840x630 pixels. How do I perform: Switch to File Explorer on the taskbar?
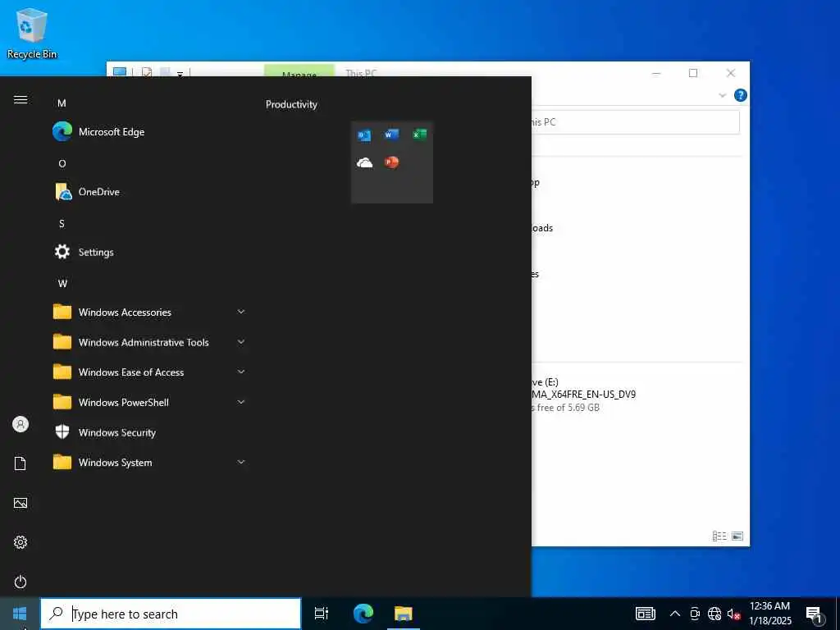pyautogui.click(x=403, y=614)
